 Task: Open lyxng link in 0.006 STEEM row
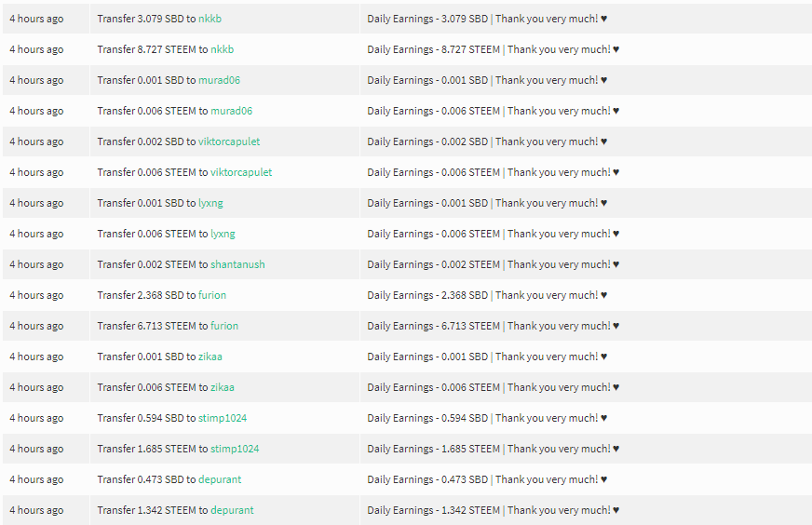coord(223,234)
